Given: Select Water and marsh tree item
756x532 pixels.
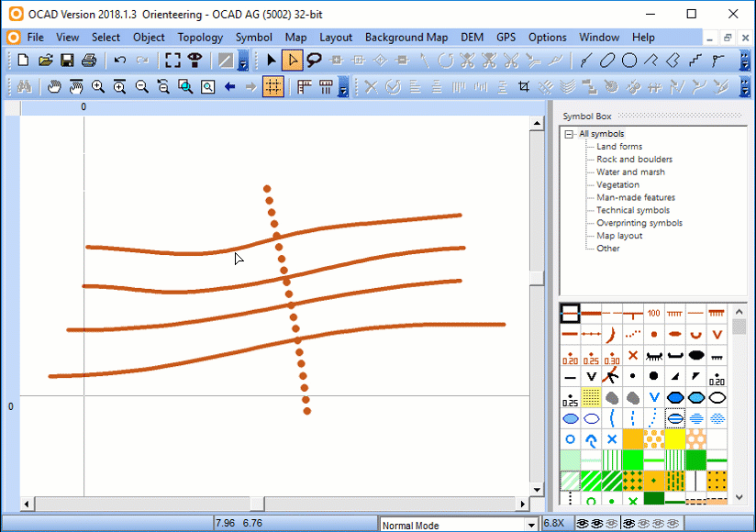Looking at the screenshot, I should pyautogui.click(x=630, y=172).
